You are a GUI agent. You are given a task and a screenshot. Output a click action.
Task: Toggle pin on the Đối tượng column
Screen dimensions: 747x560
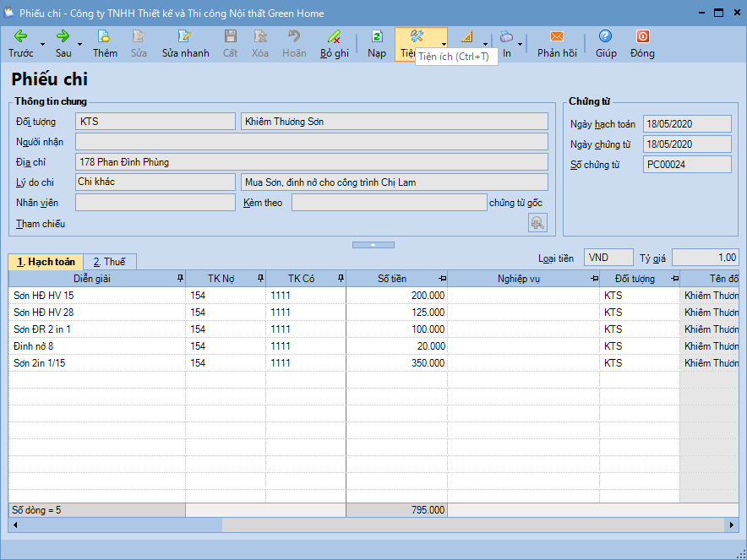[x=674, y=278]
